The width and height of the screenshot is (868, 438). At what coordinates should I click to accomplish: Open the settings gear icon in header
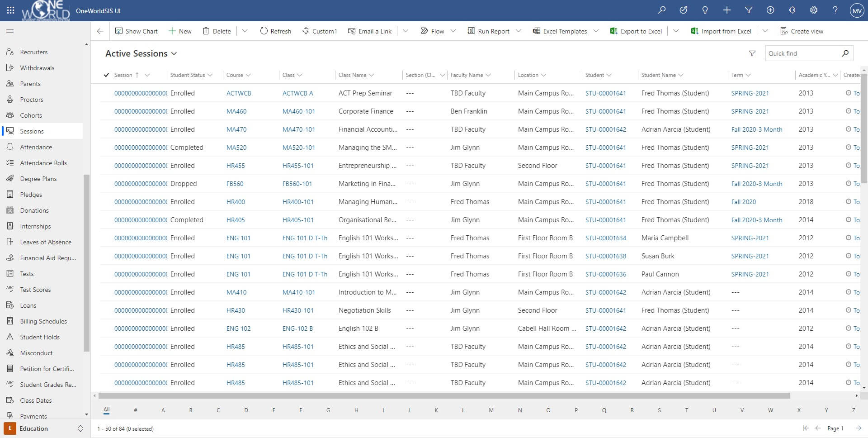814,10
